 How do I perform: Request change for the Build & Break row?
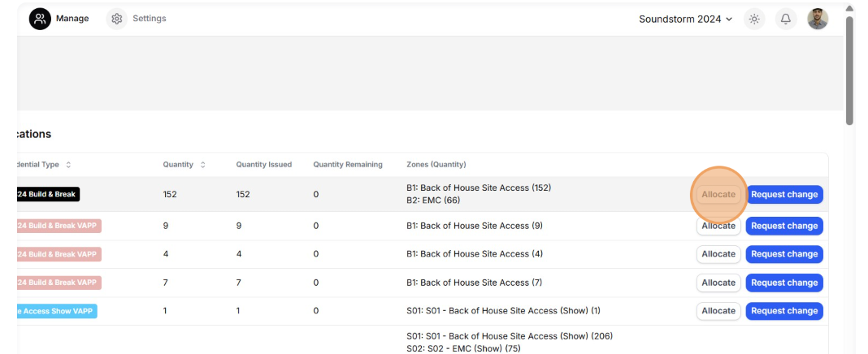(784, 195)
